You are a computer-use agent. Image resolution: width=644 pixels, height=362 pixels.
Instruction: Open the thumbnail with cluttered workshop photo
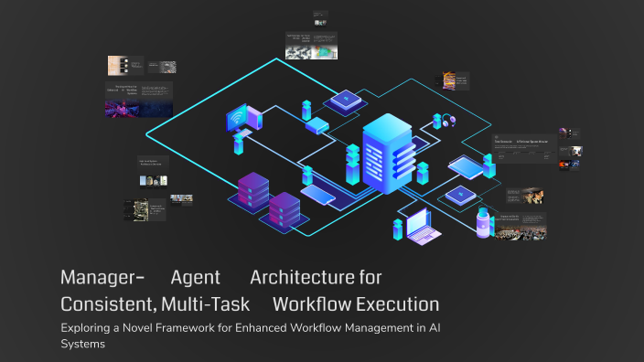[145, 210]
